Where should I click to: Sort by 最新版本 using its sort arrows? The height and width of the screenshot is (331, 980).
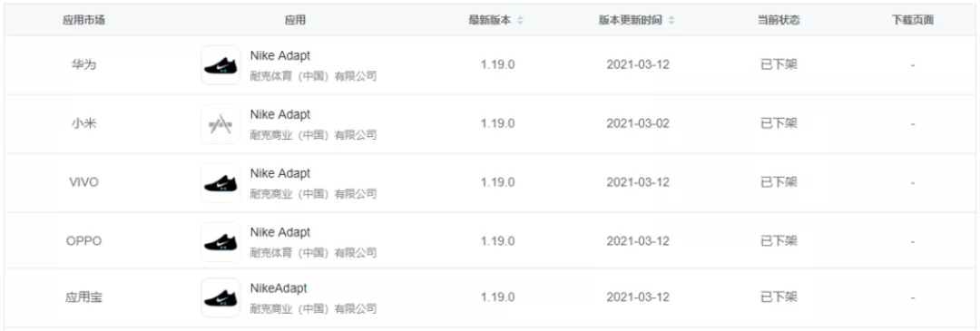tap(520, 21)
